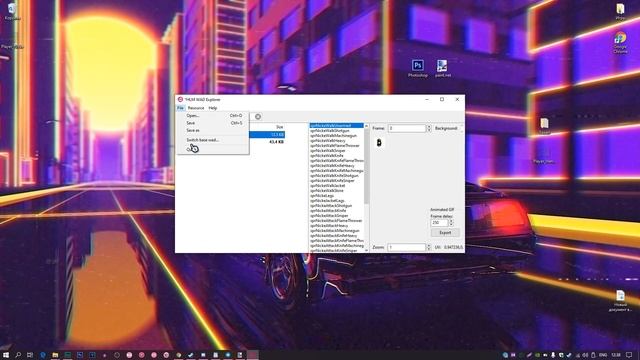Select the sprNickeAttackFlameThrower sprite entry
The image size is (640, 360).
pos(336,221)
